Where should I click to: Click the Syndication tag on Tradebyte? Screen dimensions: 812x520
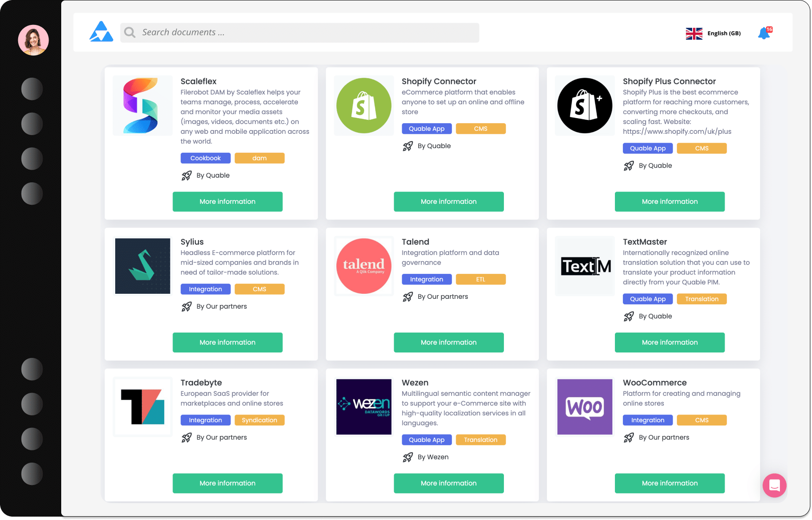259,420
